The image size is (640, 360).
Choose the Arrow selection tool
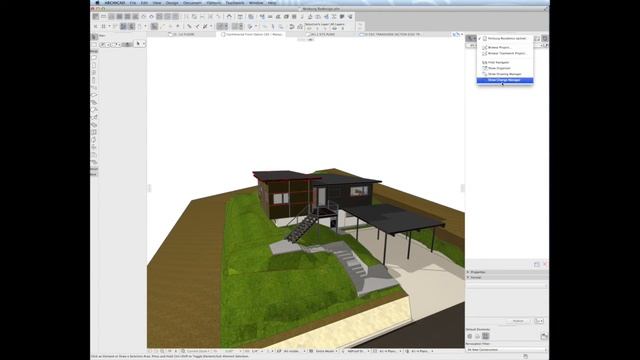click(x=93, y=37)
